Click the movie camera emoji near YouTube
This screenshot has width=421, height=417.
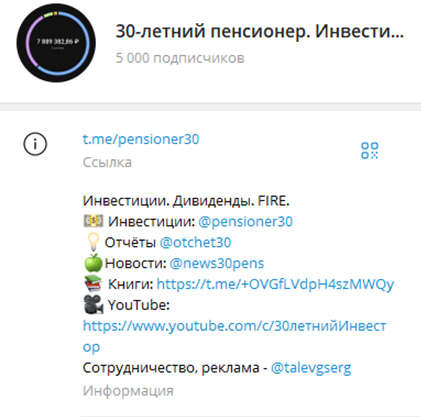click(93, 305)
